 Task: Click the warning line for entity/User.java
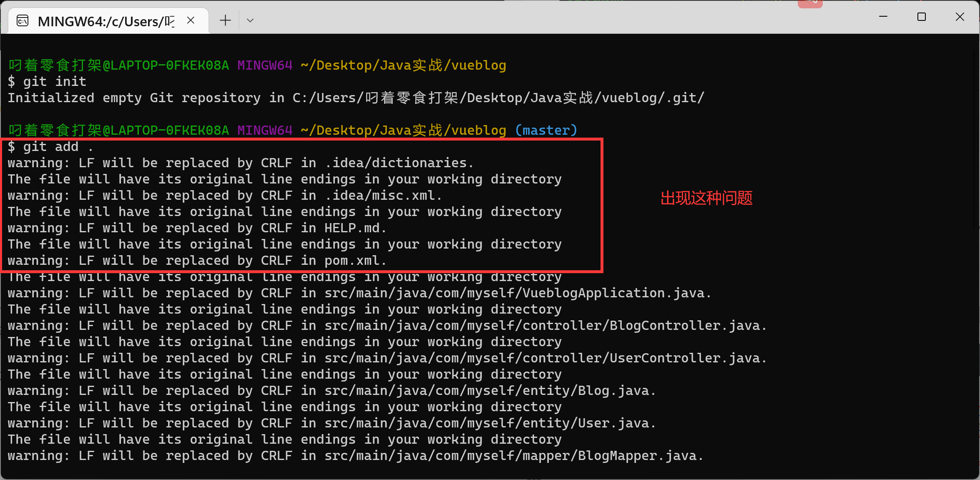(x=332, y=423)
